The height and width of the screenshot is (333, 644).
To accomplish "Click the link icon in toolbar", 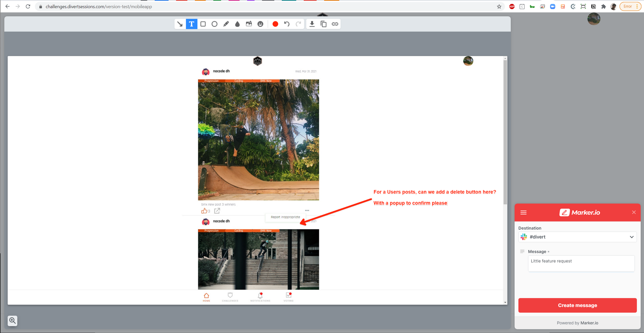I will click(x=335, y=24).
